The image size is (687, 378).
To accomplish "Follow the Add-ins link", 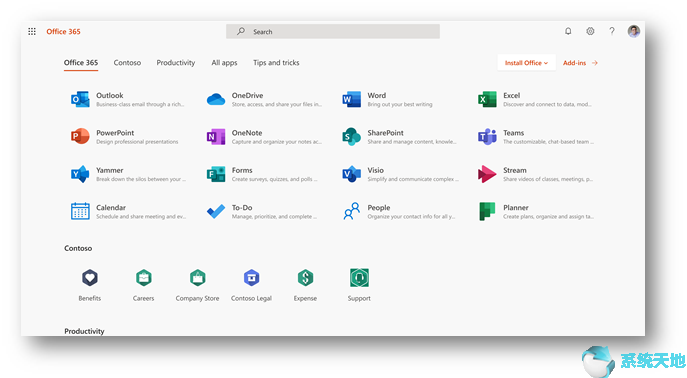I will point(580,63).
